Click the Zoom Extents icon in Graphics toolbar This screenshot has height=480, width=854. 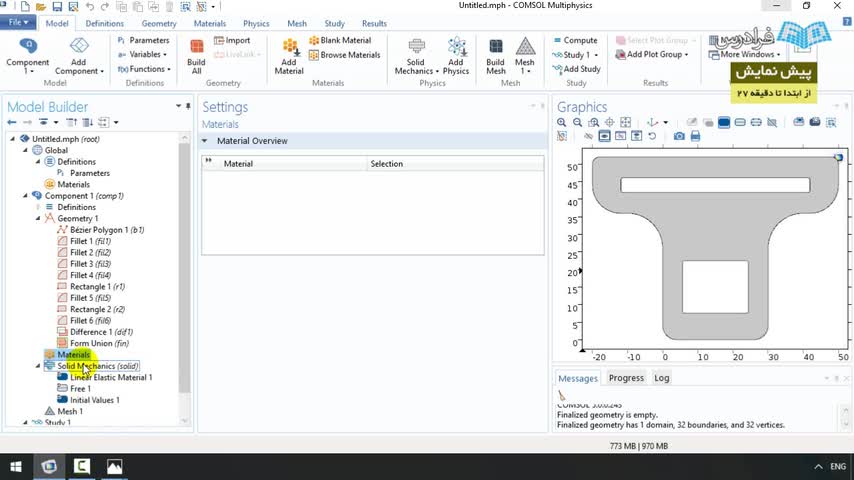click(626, 122)
